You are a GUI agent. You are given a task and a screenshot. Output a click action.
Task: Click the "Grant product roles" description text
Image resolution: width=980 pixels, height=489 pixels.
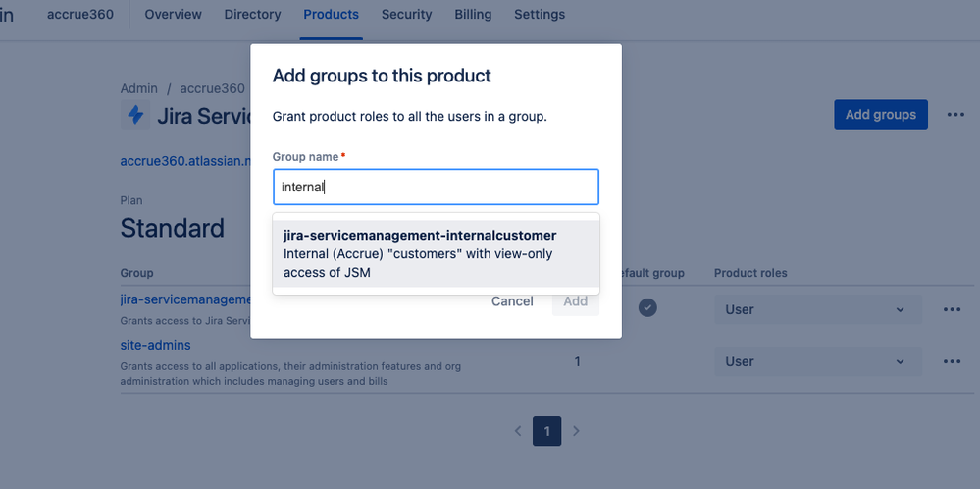(410, 117)
